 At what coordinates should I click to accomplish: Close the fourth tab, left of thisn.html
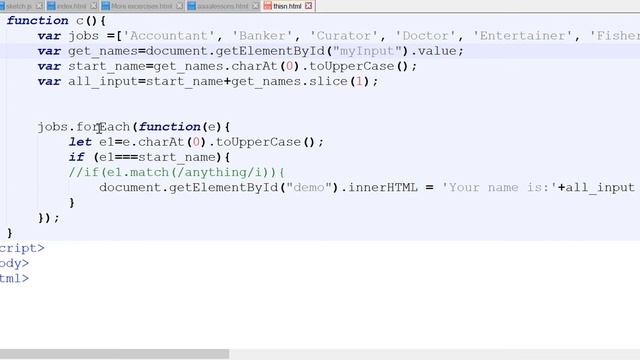coord(256,6)
